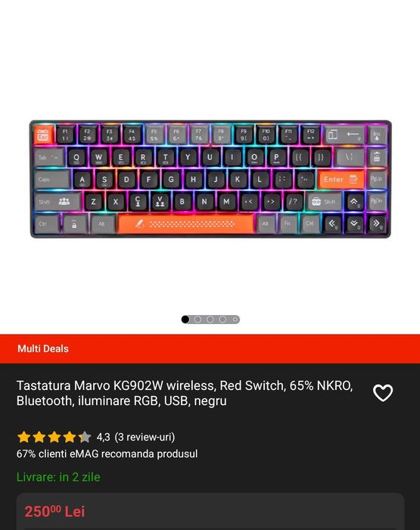
Task: Switch to second image carousel dot
Action: tap(198, 320)
